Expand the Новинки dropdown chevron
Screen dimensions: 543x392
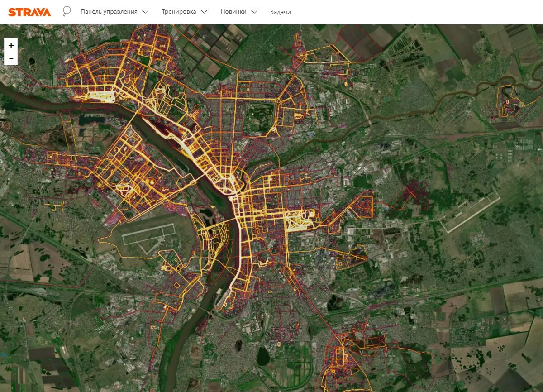click(255, 12)
